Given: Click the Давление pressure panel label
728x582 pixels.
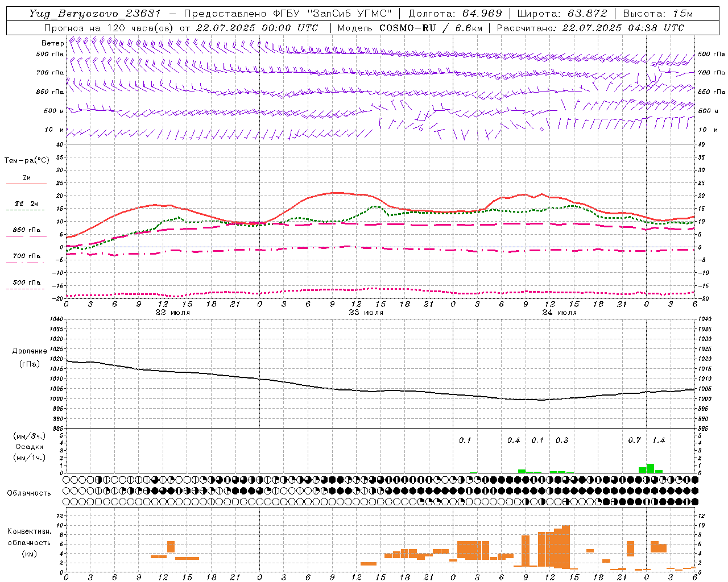Looking at the screenshot, I should [x=30, y=351].
